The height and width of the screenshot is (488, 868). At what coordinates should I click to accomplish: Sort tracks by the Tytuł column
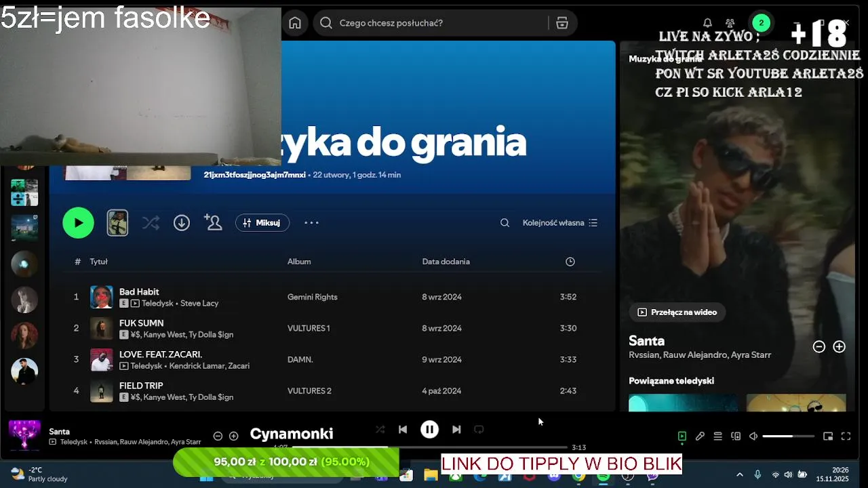pyautogui.click(x=99, y=262)
